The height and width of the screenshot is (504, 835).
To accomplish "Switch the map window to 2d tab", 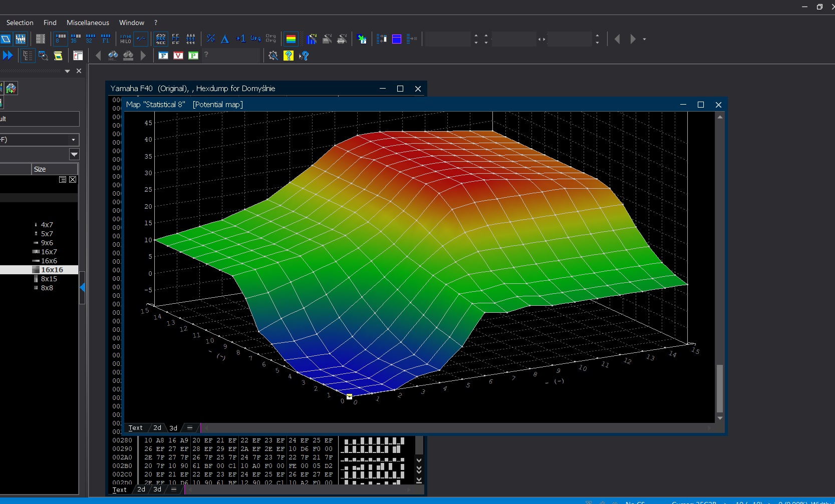I will click(157, 428).
